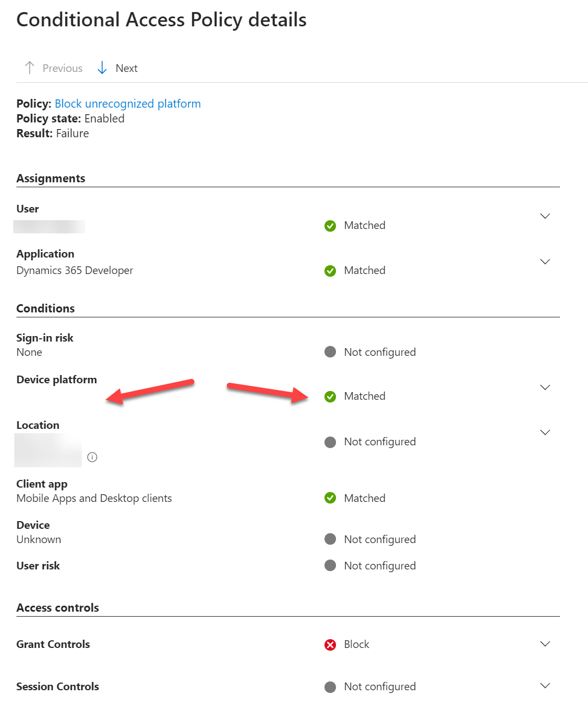Expand the User assignment details

545,216
